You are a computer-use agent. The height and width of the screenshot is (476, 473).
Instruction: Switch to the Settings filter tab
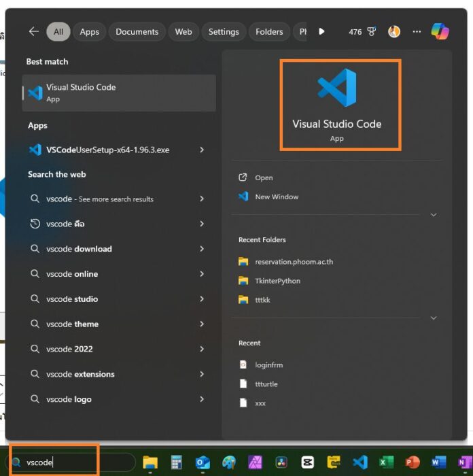click(224, 31)
